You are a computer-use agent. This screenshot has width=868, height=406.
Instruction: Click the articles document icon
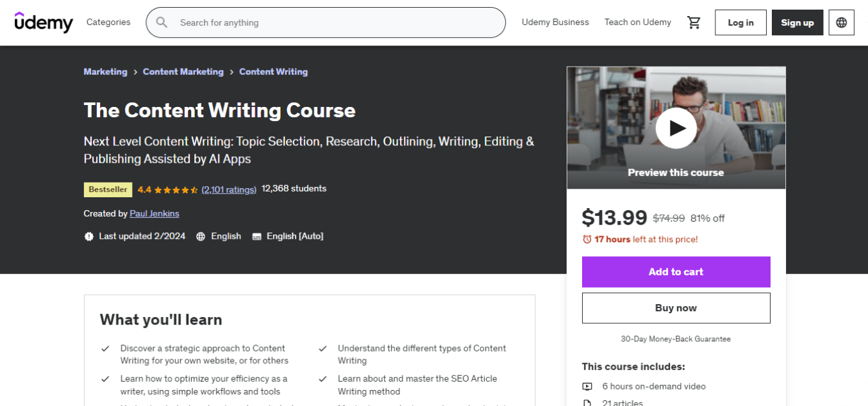click(587, 403)
